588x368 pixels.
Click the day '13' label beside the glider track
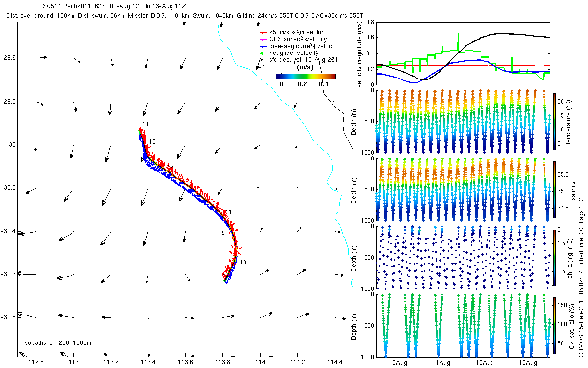[152, 141]
